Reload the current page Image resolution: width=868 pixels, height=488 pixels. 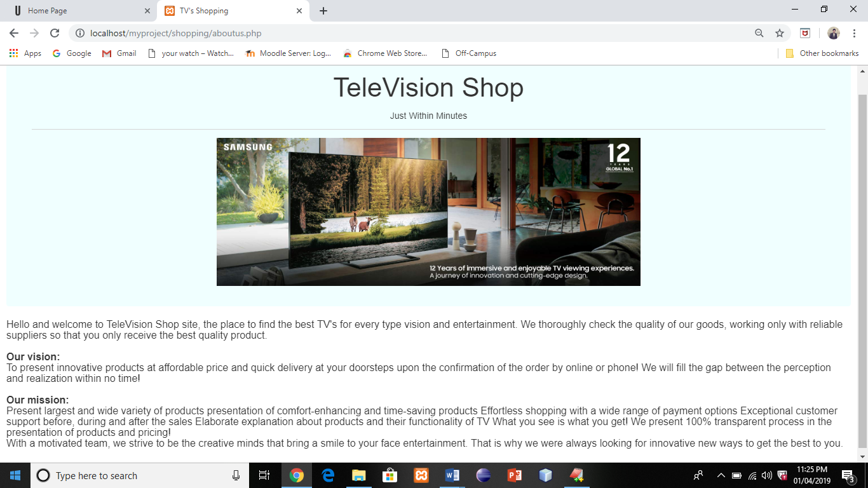click(55, 33)
